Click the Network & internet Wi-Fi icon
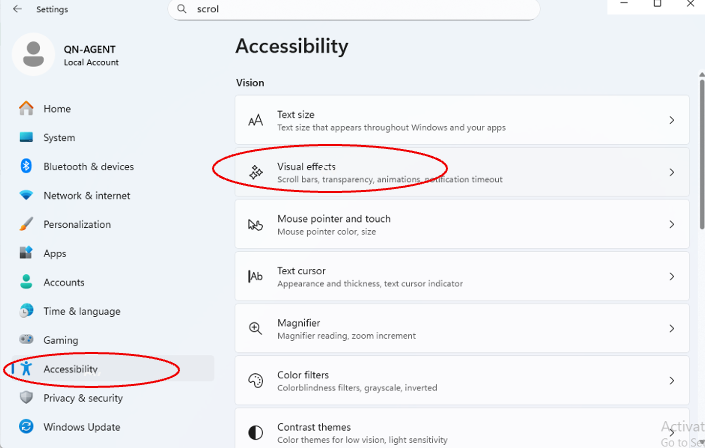This screenshot has height=448, width=705. click(26, 196)
